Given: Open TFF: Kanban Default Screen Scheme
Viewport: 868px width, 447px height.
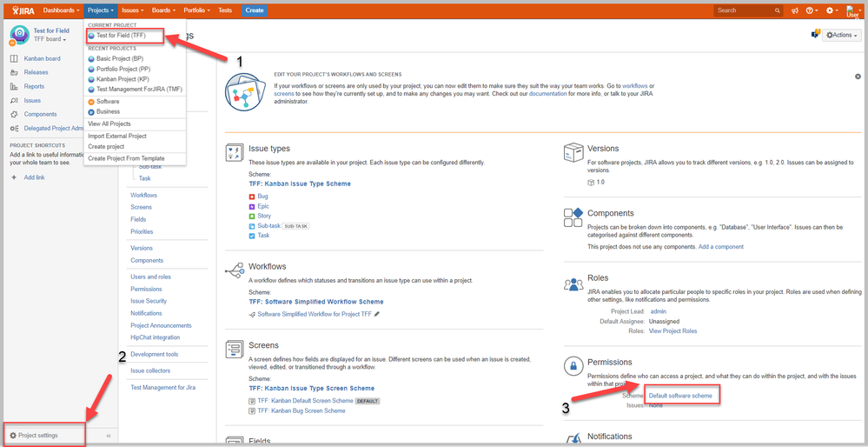Looking at the screenshot, I should click(x=306, y=400).
